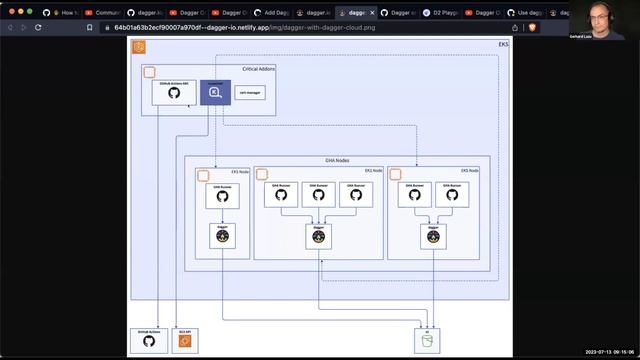640x360 pixels.
Task: Click the 'Critical Addons' label
Action: [258, 69]
